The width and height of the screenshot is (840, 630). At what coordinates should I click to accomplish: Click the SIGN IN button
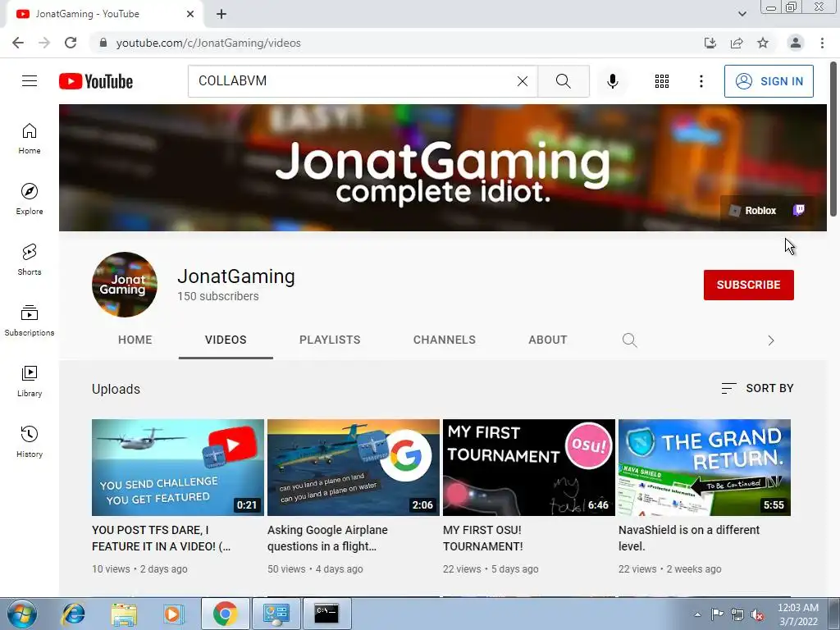[769, 81]
